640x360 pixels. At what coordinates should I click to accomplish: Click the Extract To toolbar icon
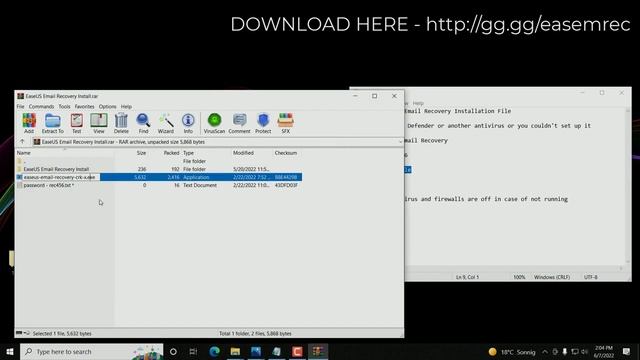(x=53, y=123)
